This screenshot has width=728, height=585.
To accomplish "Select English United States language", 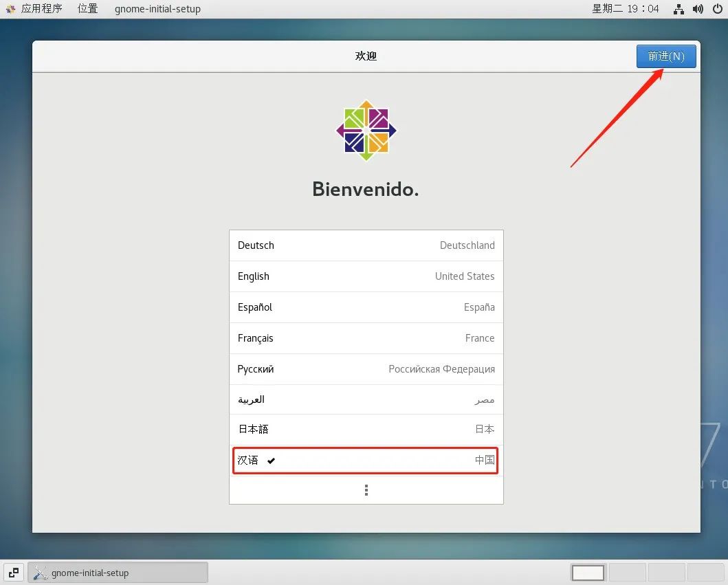I will (366, 276).
